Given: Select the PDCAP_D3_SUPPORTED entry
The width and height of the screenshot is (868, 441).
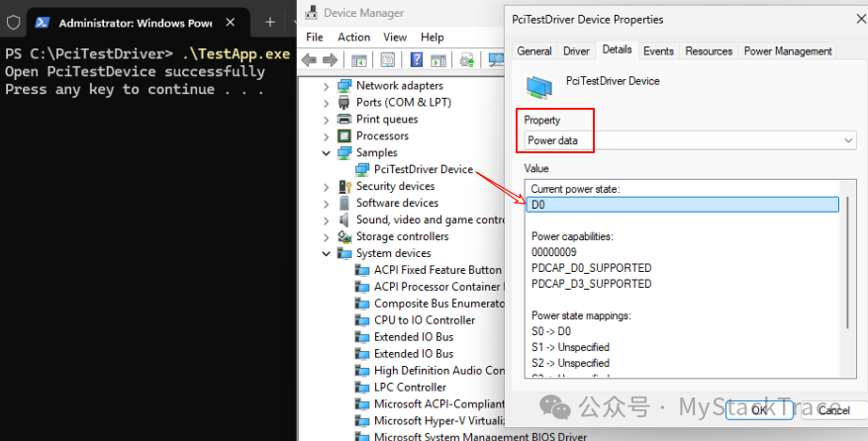Looking at the screenshot, I should coord(591,284).
